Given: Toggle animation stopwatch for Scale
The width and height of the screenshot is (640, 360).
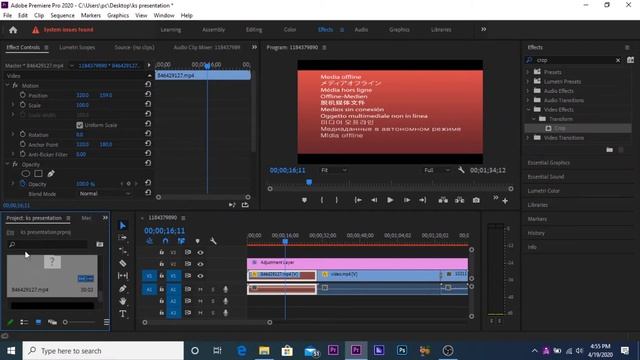Looking at the screenshot, I should point(22,105).
